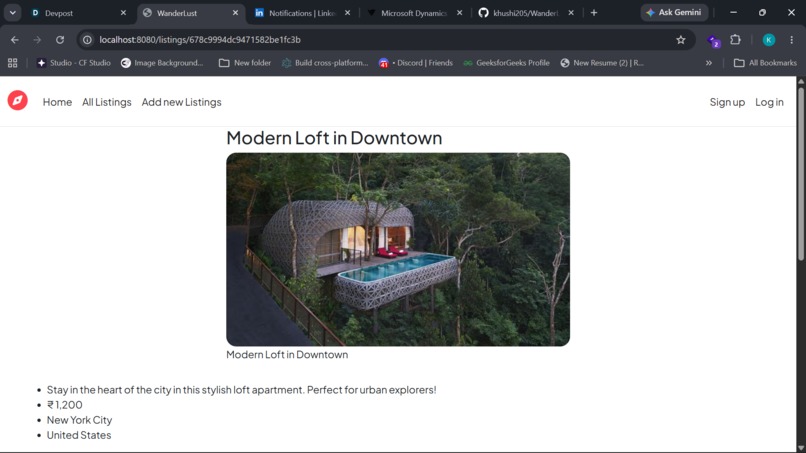Screen dimensions: 806x453
Task: Bookmark this page with the star icon
Action: [681, 40]
